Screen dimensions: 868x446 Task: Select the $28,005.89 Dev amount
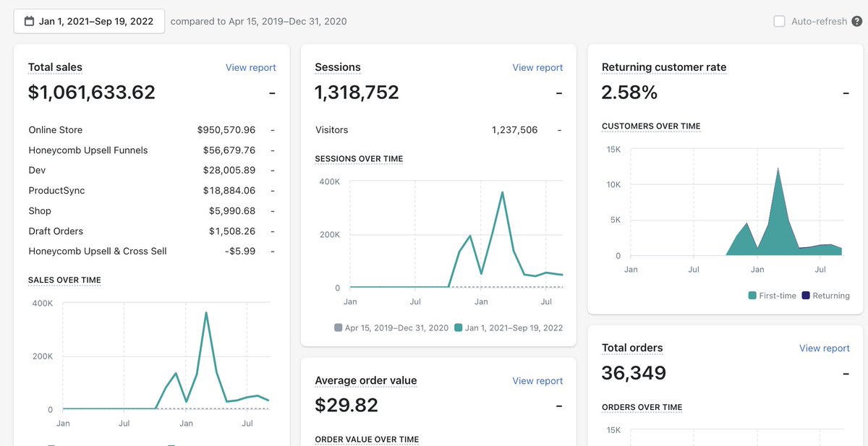point(229,171)
